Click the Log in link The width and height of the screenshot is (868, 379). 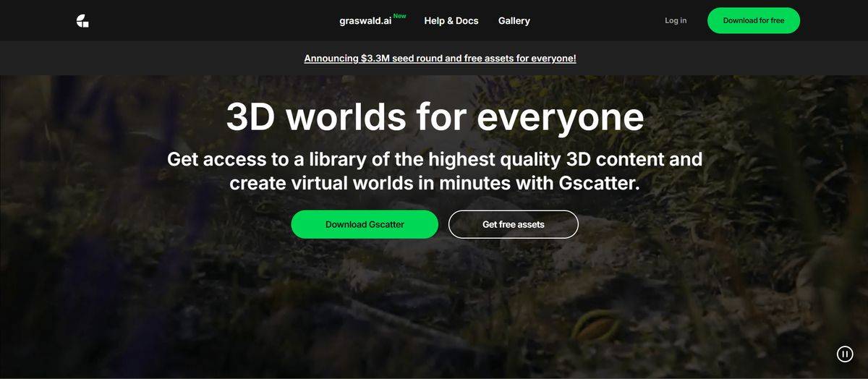(x=675, y=21)
